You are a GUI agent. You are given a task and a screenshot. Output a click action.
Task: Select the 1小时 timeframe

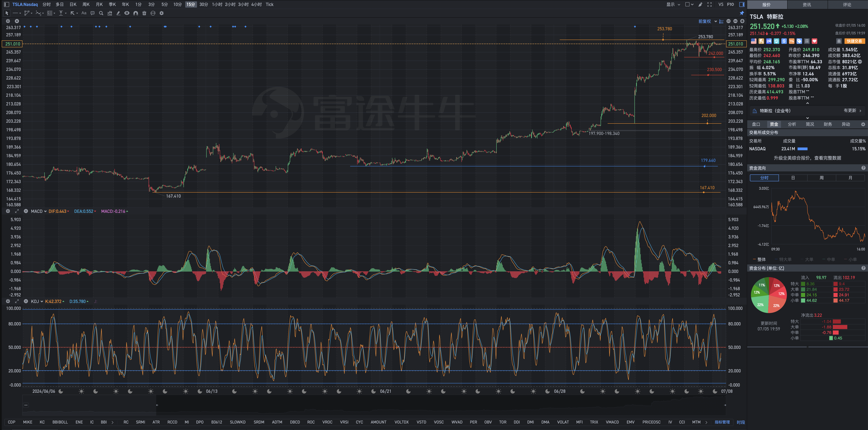click(217, 4)
